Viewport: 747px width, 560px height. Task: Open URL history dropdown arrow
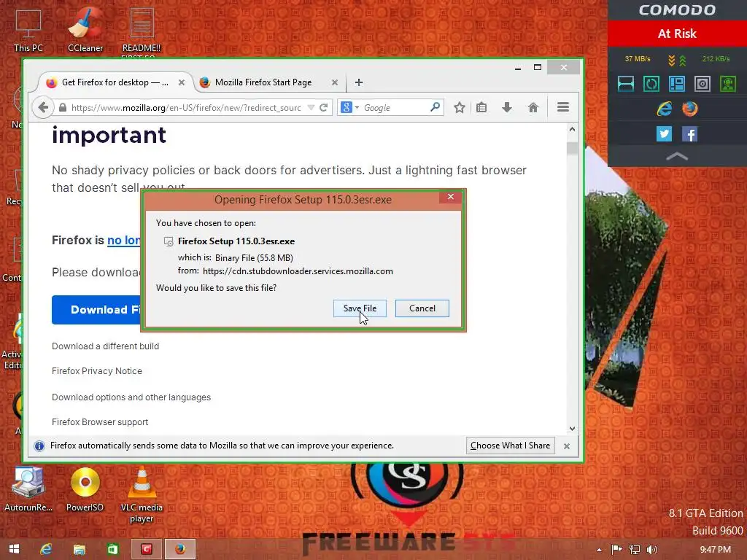click(311, 108)
